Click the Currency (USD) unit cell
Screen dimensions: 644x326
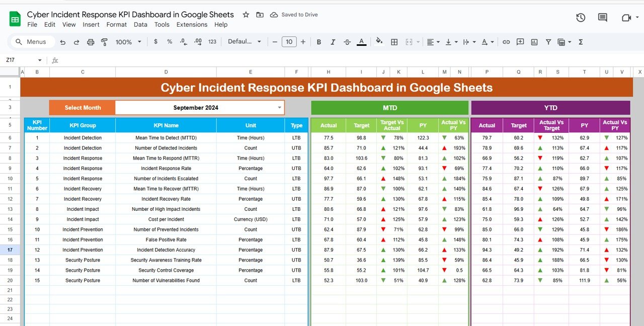(251, 219)
